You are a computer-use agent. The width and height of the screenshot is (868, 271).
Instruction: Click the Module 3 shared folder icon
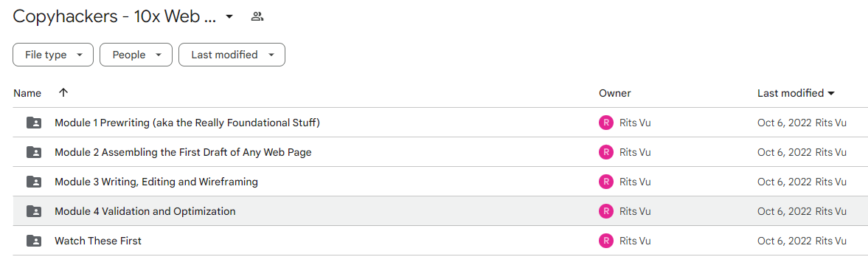[x=34, y=181]
